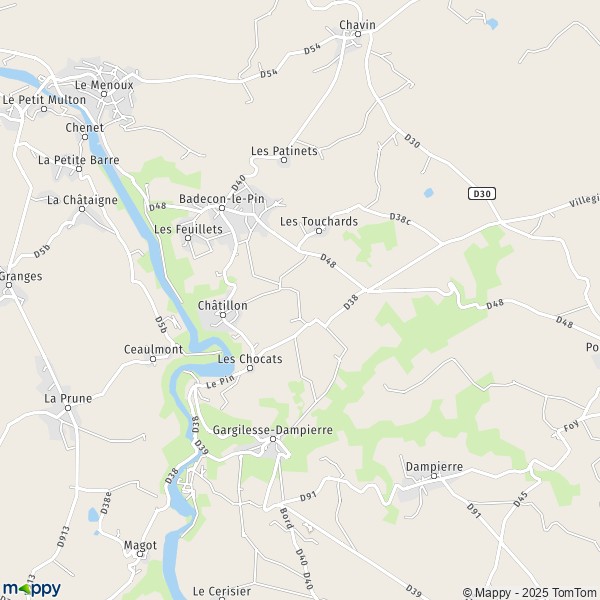Click the Mappy logo

32,589
